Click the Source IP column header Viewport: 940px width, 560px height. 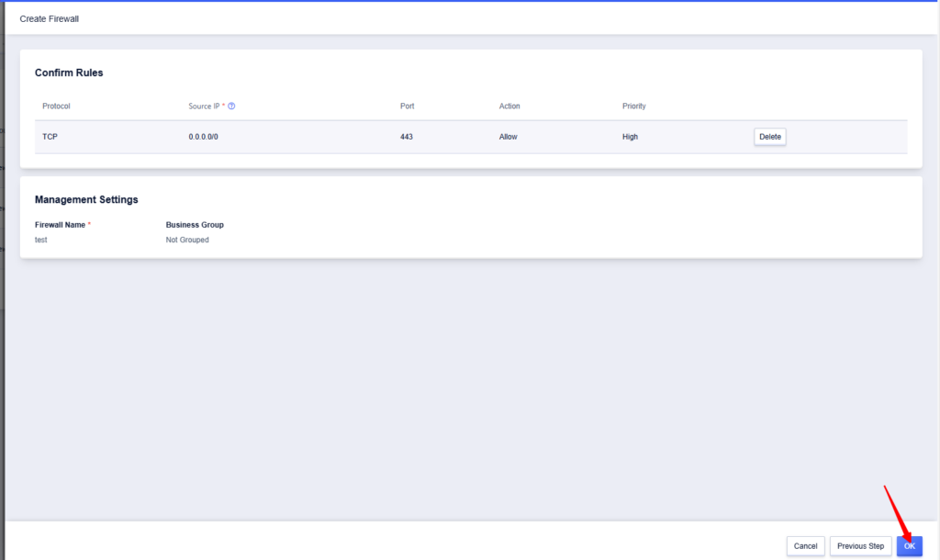204,106
